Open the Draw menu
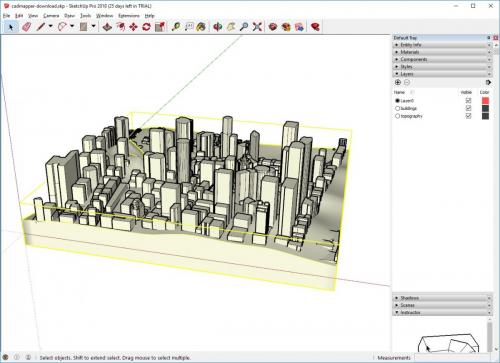 click(x=69, y=16)
